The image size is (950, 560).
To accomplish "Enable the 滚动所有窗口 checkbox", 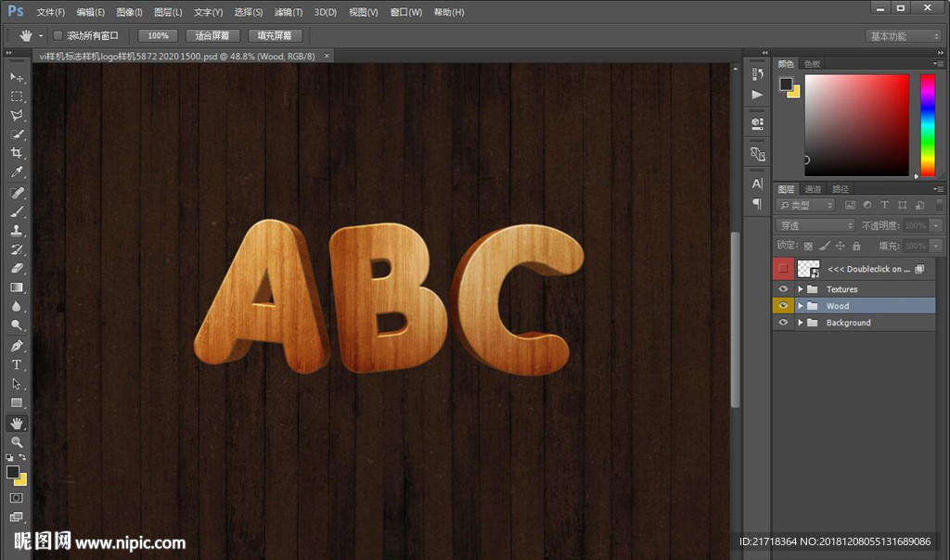I will 58,36.
